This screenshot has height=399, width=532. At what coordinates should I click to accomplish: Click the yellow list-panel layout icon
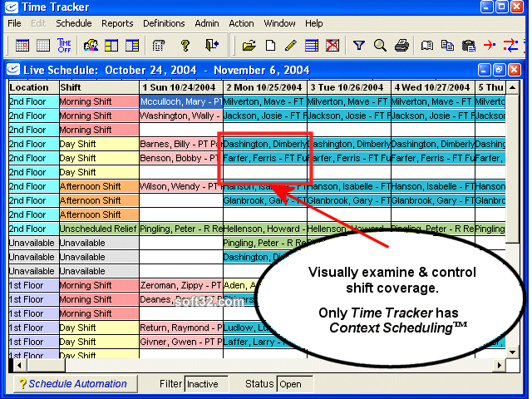click(132, 45)
